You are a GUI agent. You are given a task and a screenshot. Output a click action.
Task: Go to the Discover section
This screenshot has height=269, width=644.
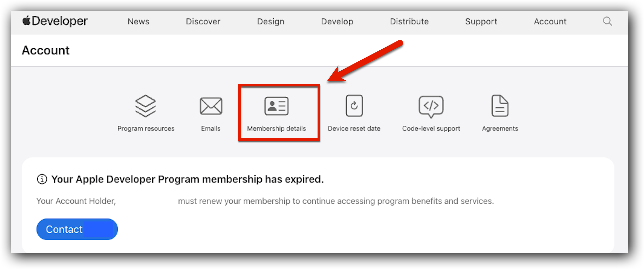[x=203, y=21]
